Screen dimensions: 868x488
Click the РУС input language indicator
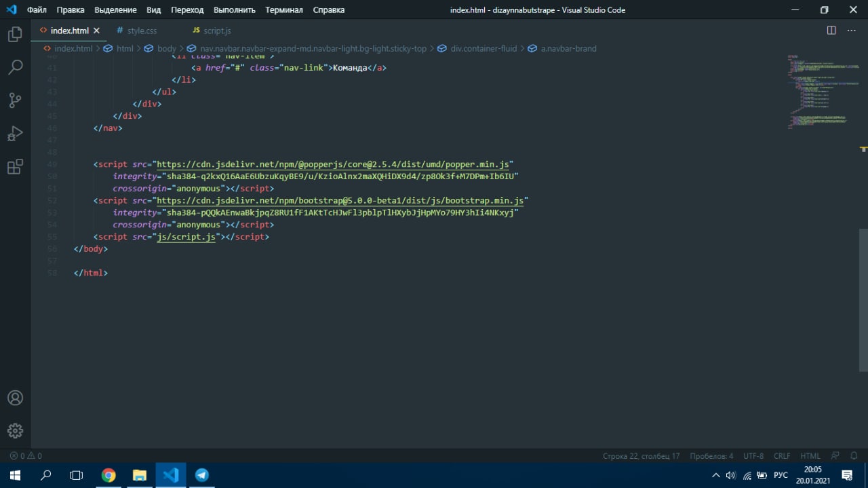(781, 475)
